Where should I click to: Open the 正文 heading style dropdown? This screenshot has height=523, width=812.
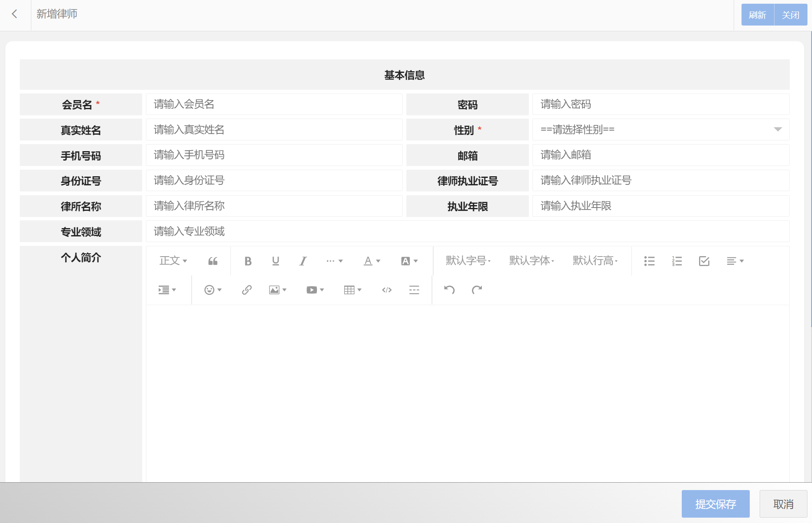click(173, 261)
